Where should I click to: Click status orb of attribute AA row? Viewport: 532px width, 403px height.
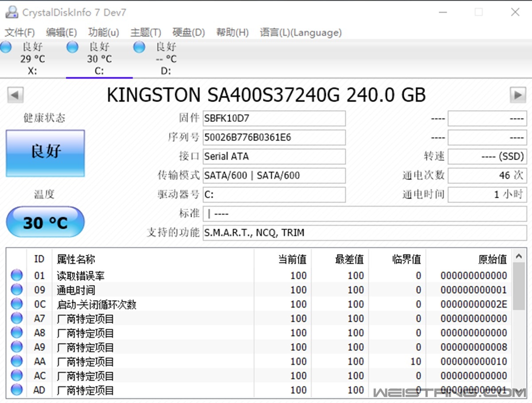(17, 361)
